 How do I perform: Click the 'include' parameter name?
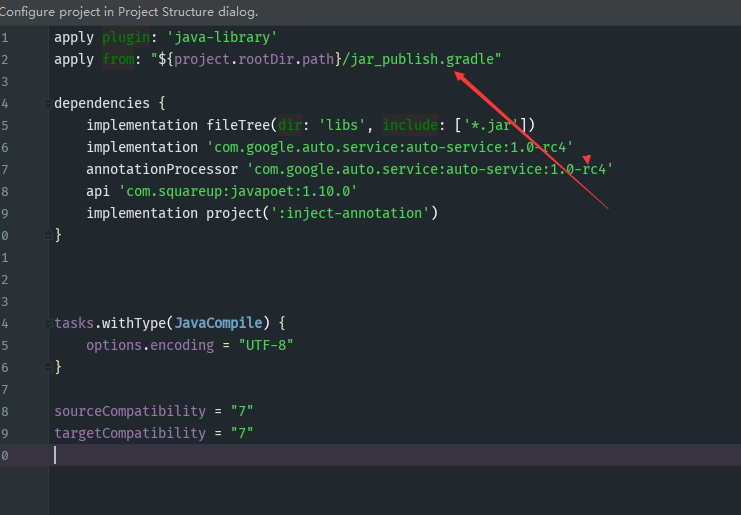pyautogui.click(x=410, y=125)
